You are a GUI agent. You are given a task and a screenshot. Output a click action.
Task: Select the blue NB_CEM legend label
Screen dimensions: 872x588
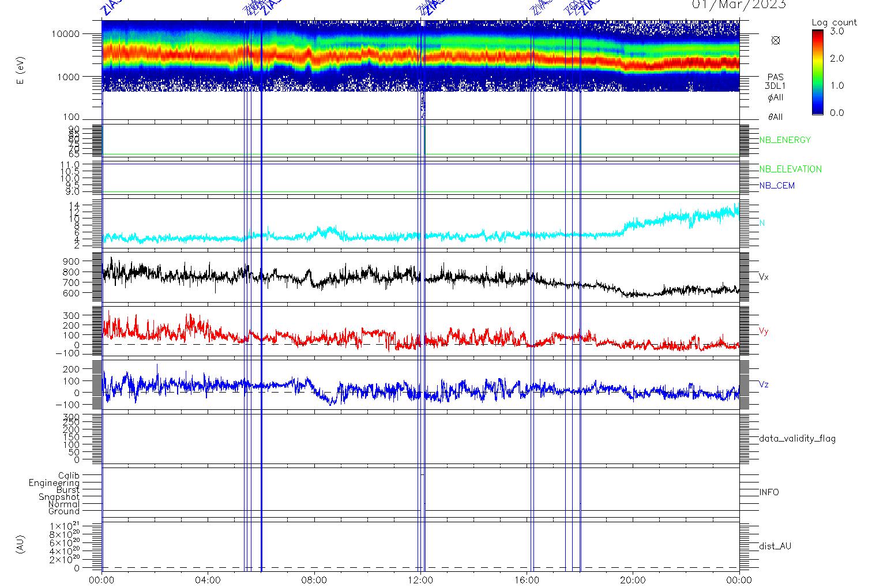[x=777, y=186]
